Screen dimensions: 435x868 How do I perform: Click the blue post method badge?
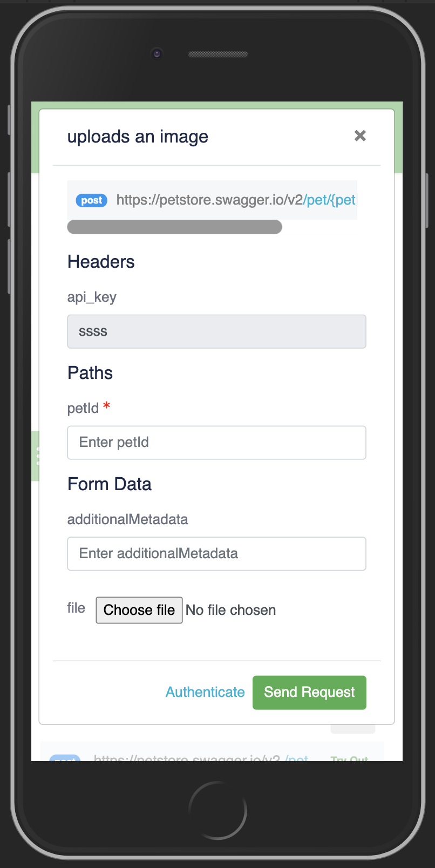pos(91,200)
